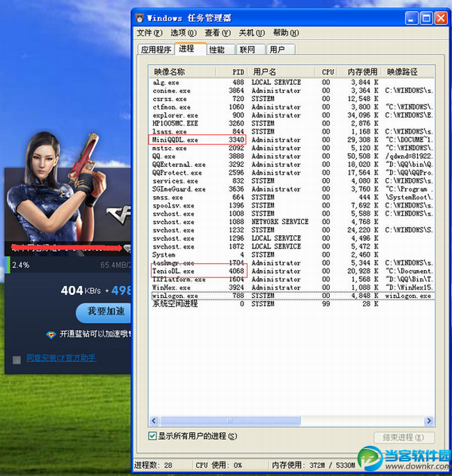The height and width of the screenshot is (476, 452).
Task: Sort by the 内存使用 column header
Action: 361,72
